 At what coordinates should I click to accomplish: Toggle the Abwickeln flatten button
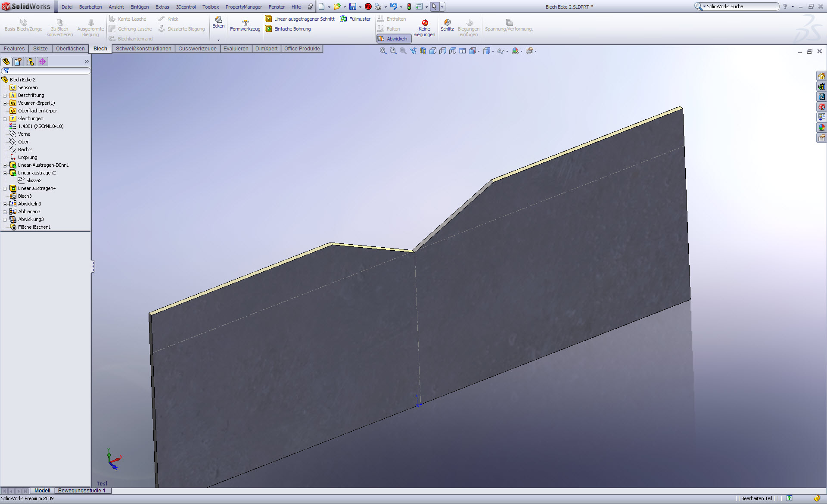pos(394,39)
